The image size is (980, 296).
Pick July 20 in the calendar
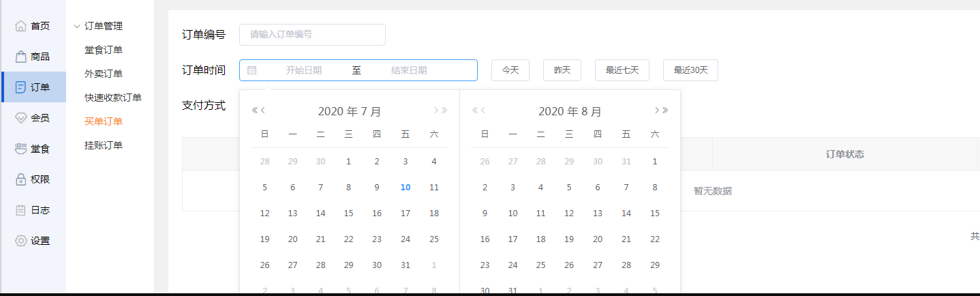[292, 239]
